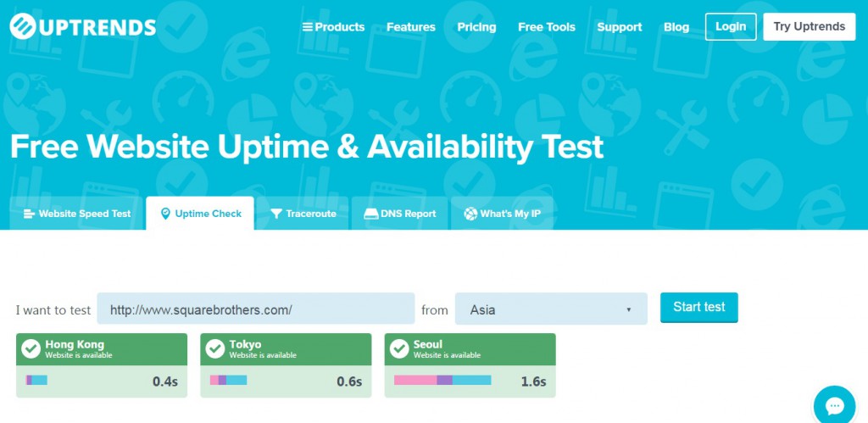Switch to the Website Speed Test tab
The width and height of the screenshot is (868, 423).
point(76,214)
